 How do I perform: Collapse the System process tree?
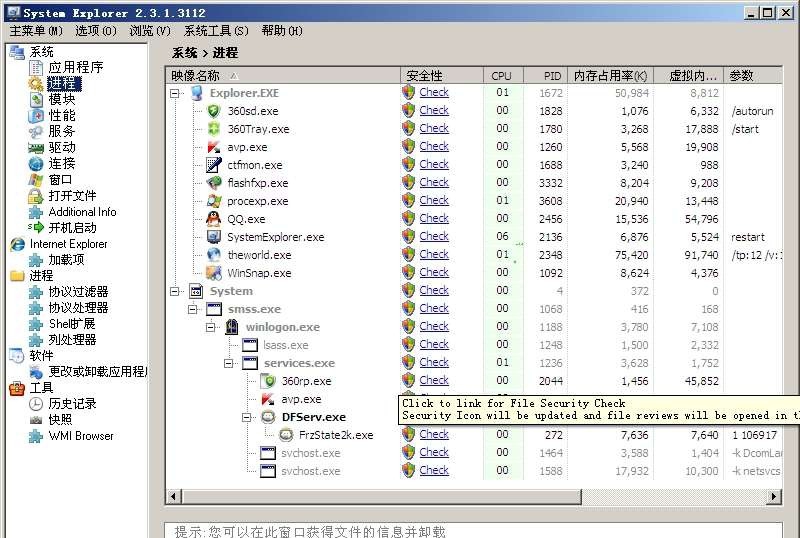(x=175, y=291)
